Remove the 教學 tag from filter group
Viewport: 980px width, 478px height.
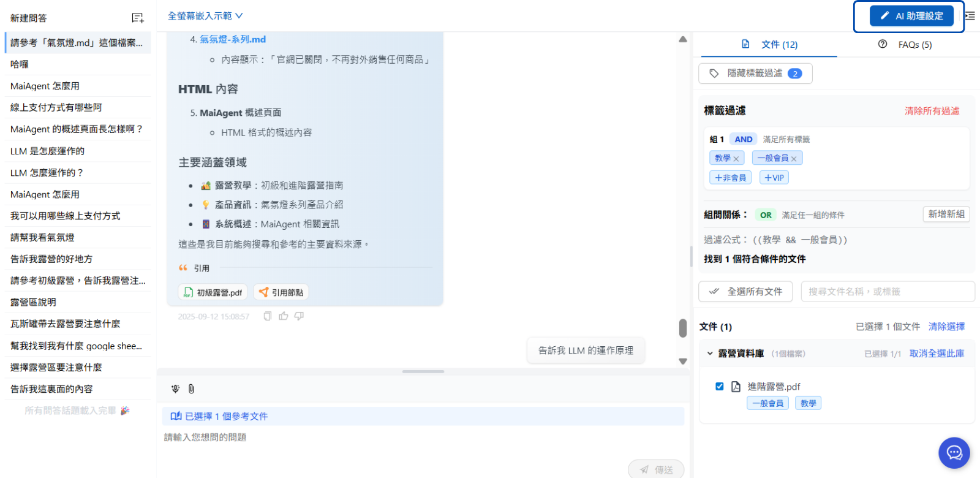coord(736,159)
